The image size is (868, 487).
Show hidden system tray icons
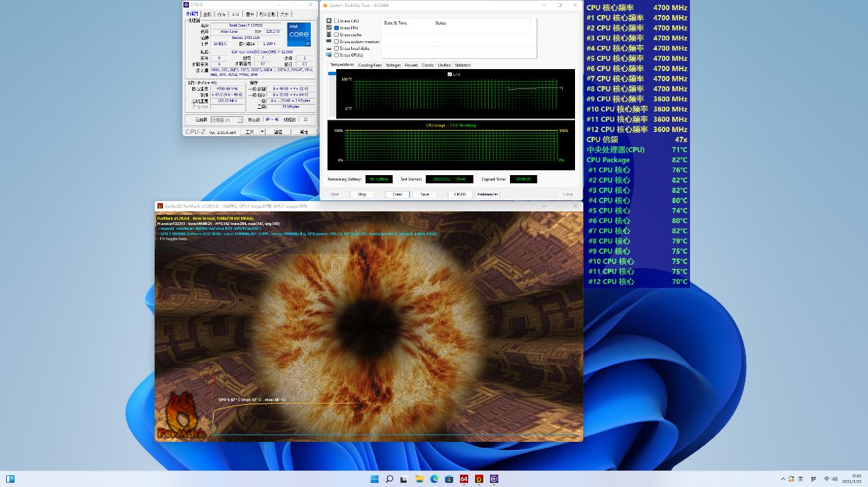(782, 479)
